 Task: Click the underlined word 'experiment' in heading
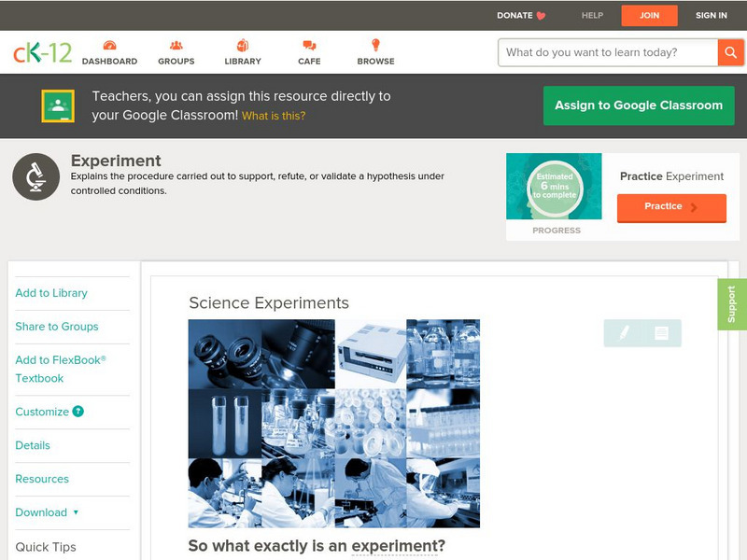tap(394, 546)
